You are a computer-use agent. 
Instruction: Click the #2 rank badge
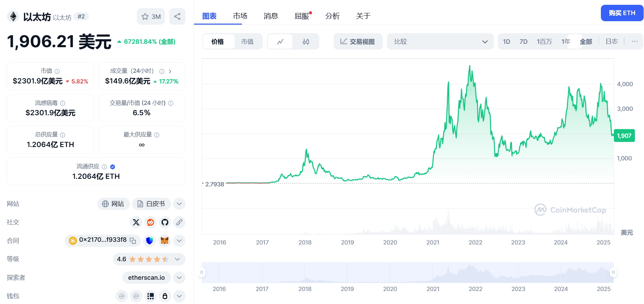coord(81,16)
